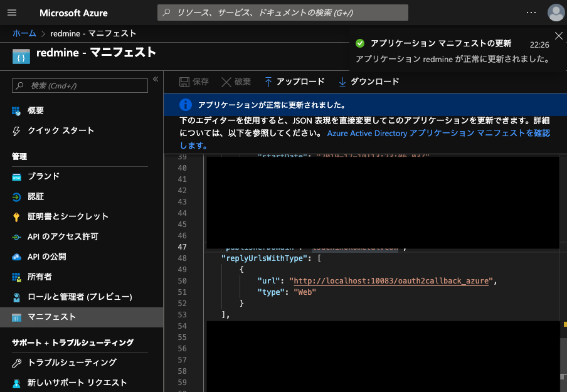Focus the global resource search box
The image size is (567, 392).
[x=283, y=13]
